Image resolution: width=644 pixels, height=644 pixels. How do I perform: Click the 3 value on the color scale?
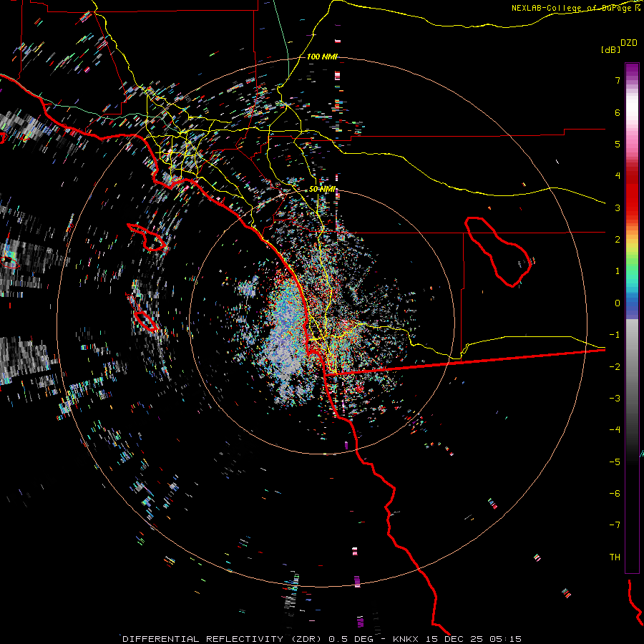(618, 208)
